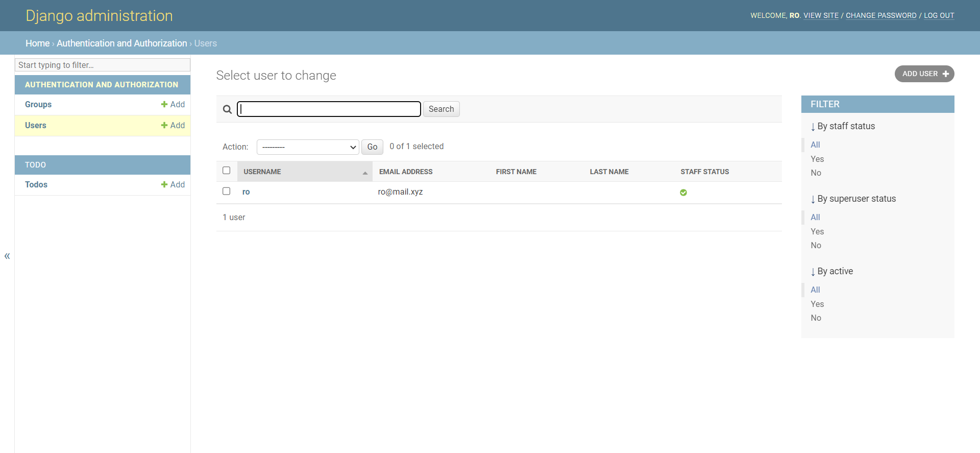Filter superuser status by No
This screenshot has width=980, height=453.
(816, 245)
